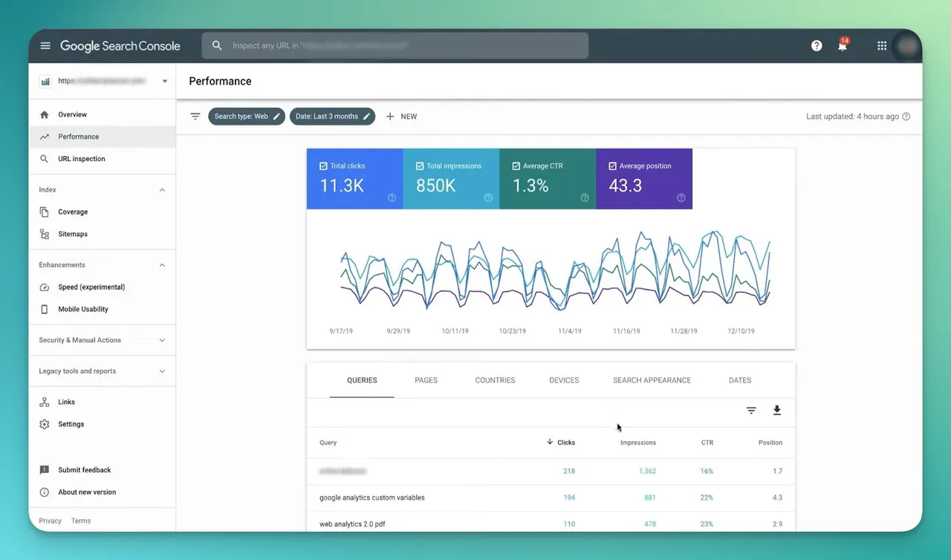Click the search magnifier icon

(x=217, y=45)
